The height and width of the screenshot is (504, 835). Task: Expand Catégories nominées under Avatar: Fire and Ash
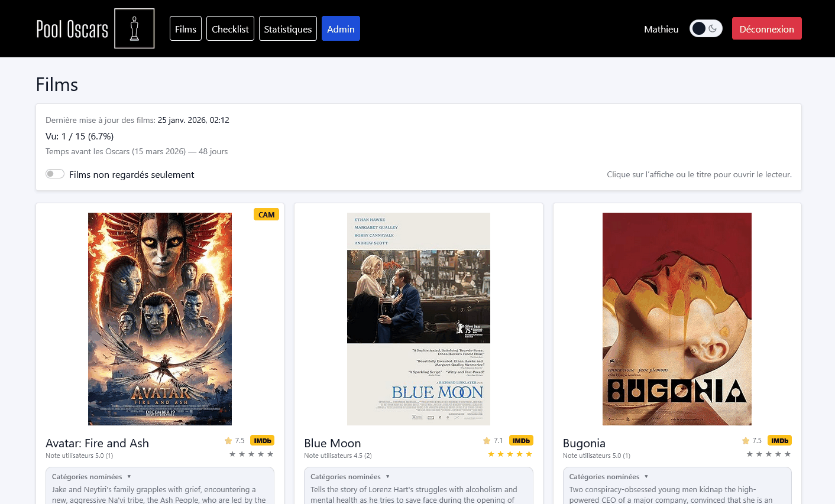click(x=92, y=477)
